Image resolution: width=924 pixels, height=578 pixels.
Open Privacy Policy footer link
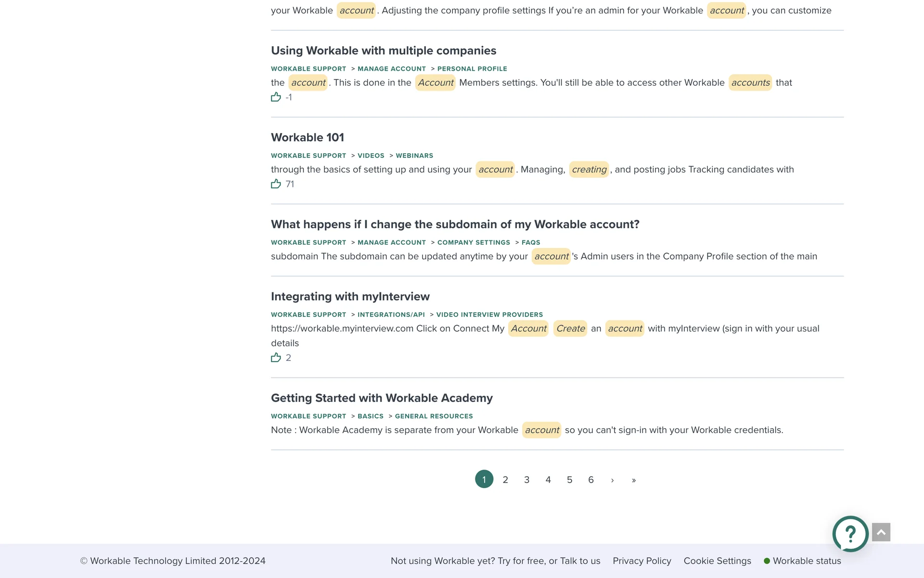click(x=642, y=561)
